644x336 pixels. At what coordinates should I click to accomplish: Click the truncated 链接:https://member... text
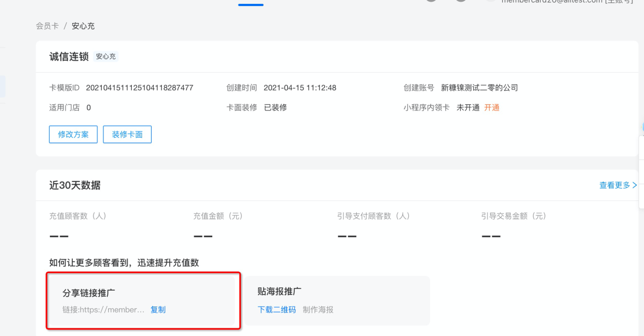(103, 310)
